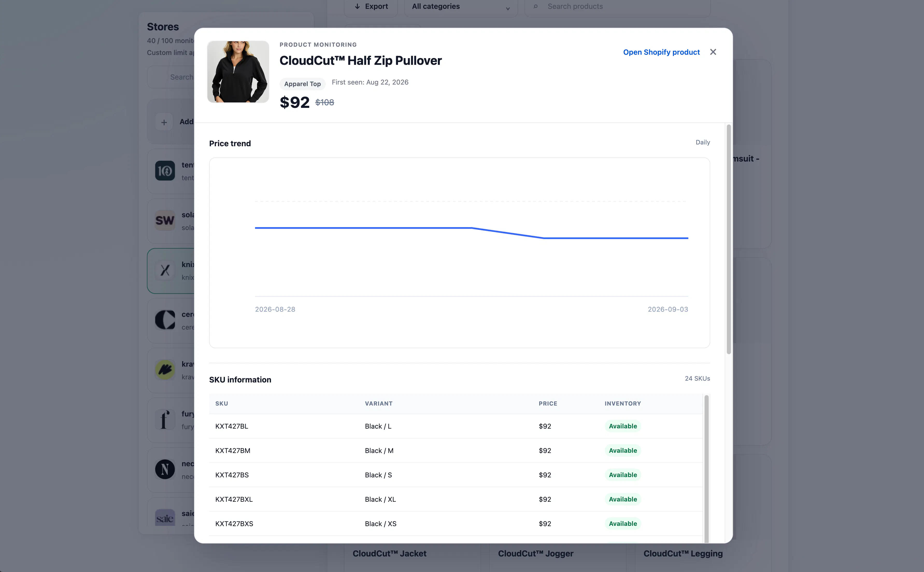Screen dimensions: 924x572
Task: Click the Daily label on the price trend
Action: (x=702, y=142)
